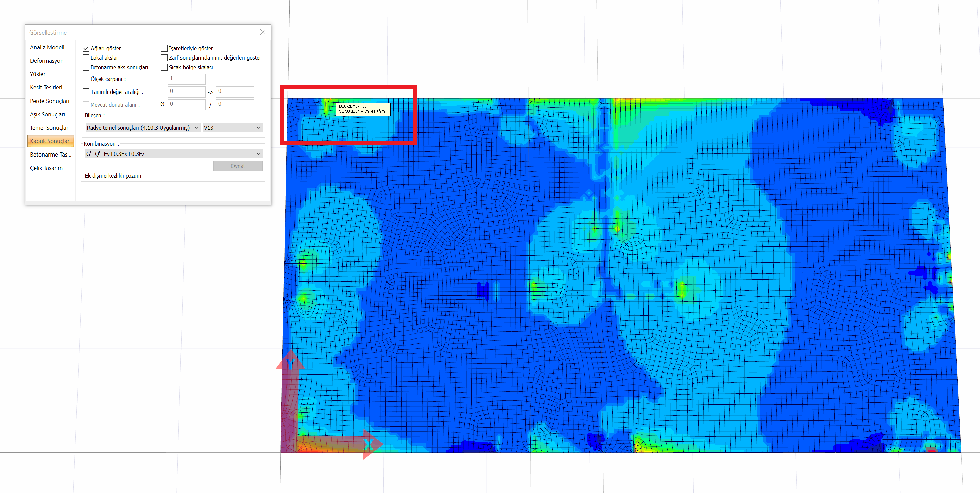Viewport: 980px width, 493px height.
Task: Expand the V13 component dropdown
Action: point(232,128)
